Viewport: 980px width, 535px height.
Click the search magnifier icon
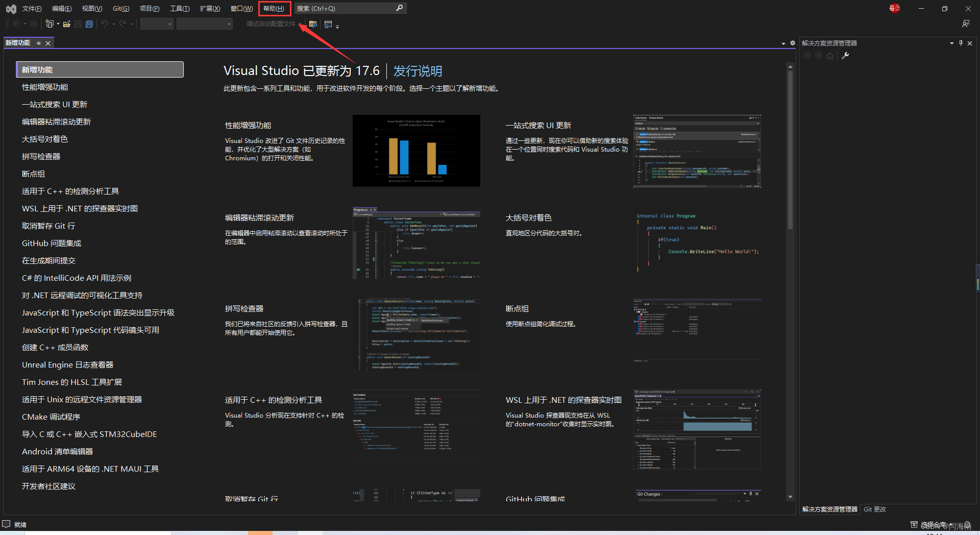[399, 8]
